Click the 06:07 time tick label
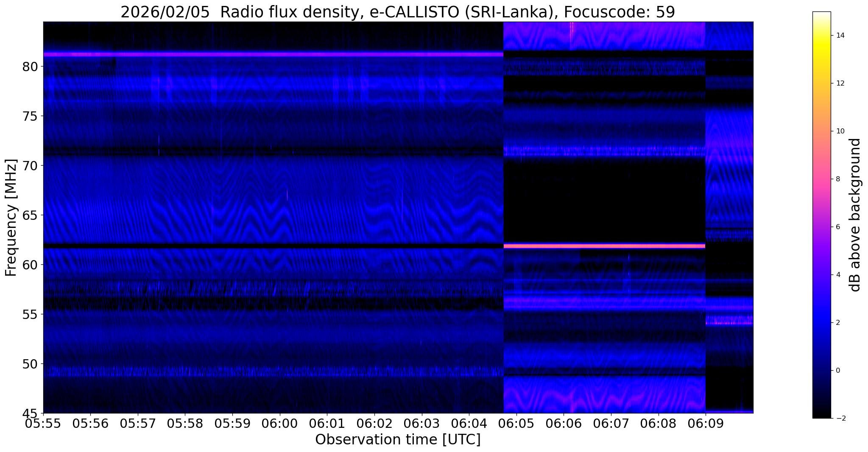 pos(611,424)
